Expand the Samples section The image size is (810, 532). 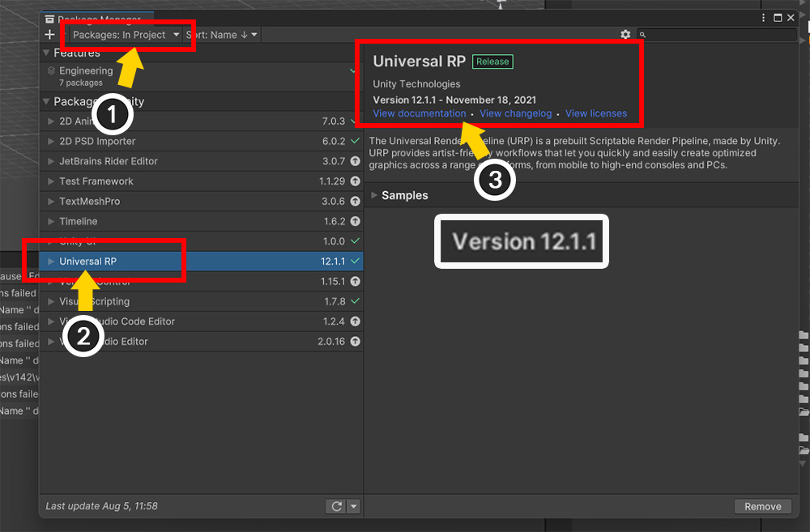tap(374, 195)
